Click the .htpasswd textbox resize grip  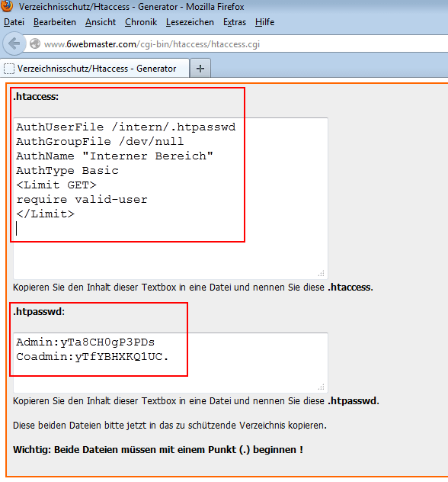coord(322,387)
